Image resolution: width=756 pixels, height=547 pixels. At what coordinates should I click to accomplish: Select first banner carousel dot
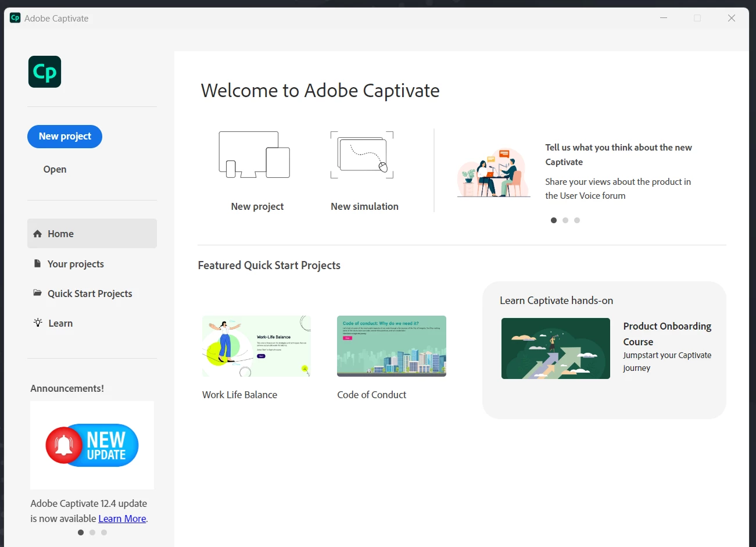tap(554, 220)
